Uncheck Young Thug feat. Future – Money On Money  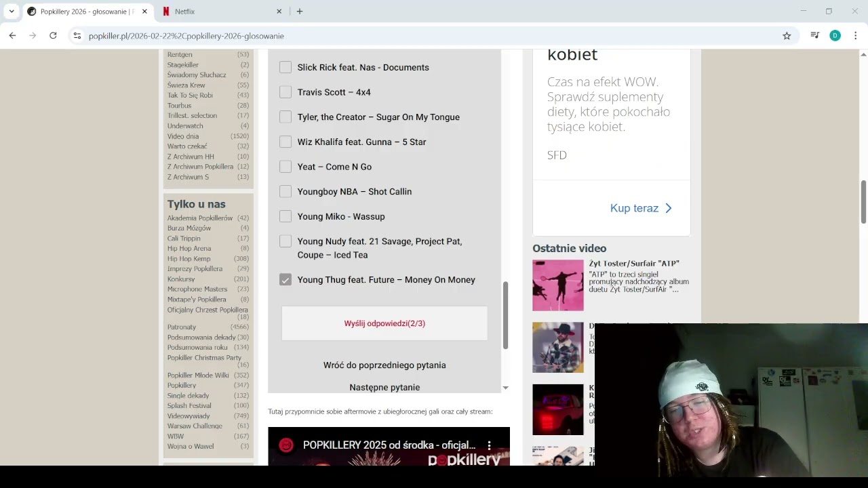[285, 280]
